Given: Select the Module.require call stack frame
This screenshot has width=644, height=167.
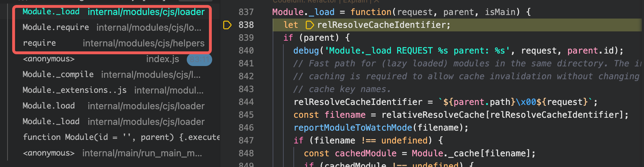Looking at the screenshot, I should click(114, 27).
